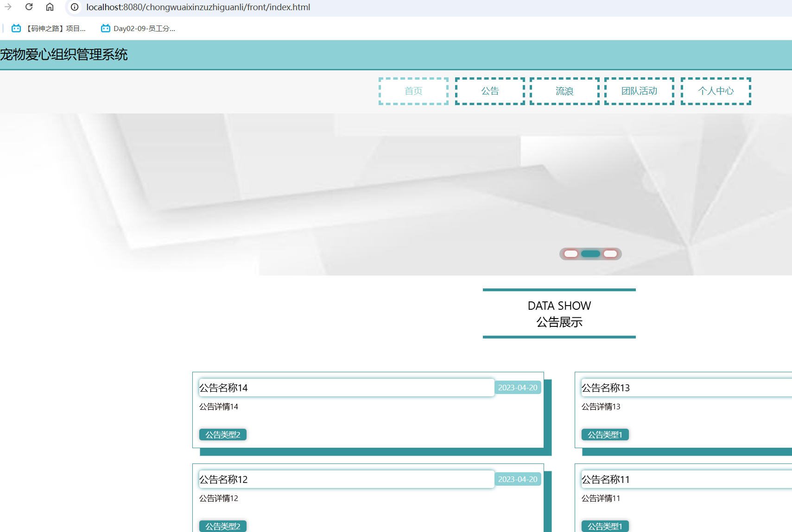Image resolution: width=792 pixels, height=532 pixels.
Task: Open the Day02-09-员工分 bookmark
Action: click(x=138, y=28)
